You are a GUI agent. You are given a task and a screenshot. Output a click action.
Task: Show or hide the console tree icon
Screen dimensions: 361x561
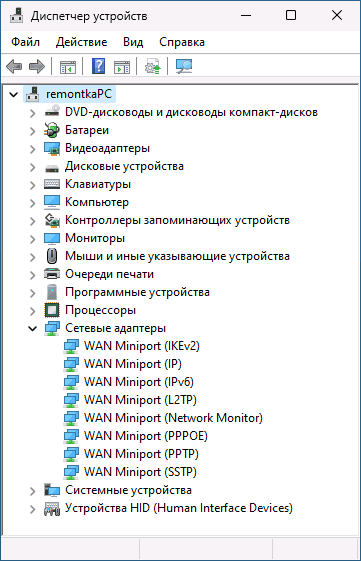click(x=68, y=67)
